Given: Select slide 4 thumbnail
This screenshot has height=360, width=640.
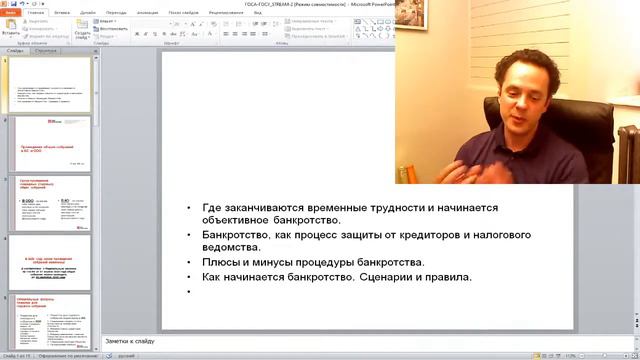Looking at the screenshot, I should click(49, 262).
